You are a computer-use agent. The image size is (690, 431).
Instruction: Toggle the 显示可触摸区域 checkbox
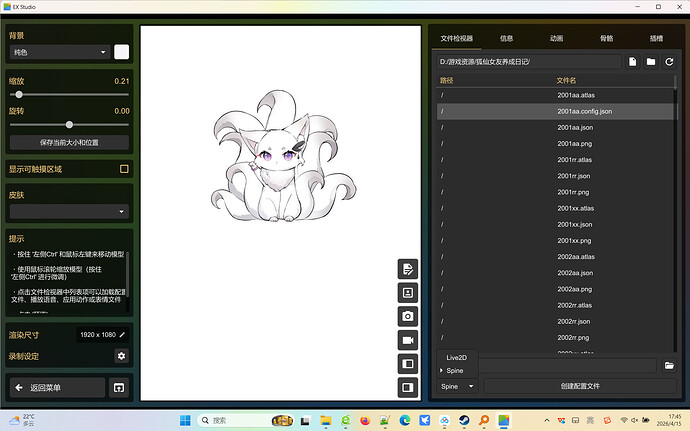(124, 169)
